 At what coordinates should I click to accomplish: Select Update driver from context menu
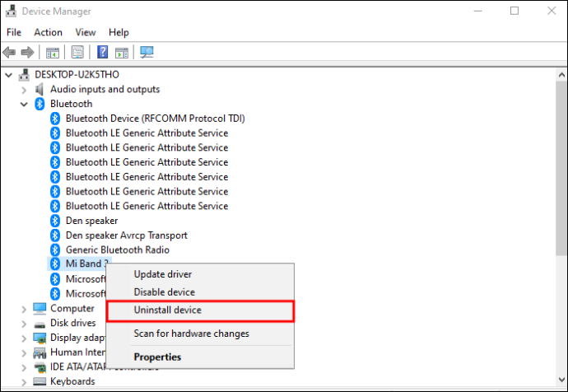click(163, 274)
